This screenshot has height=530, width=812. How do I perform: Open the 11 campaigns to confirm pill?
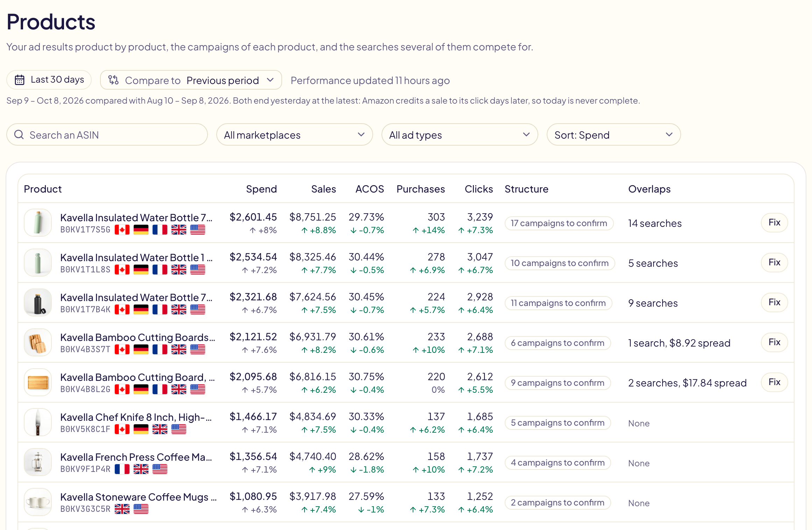[558, 303]
